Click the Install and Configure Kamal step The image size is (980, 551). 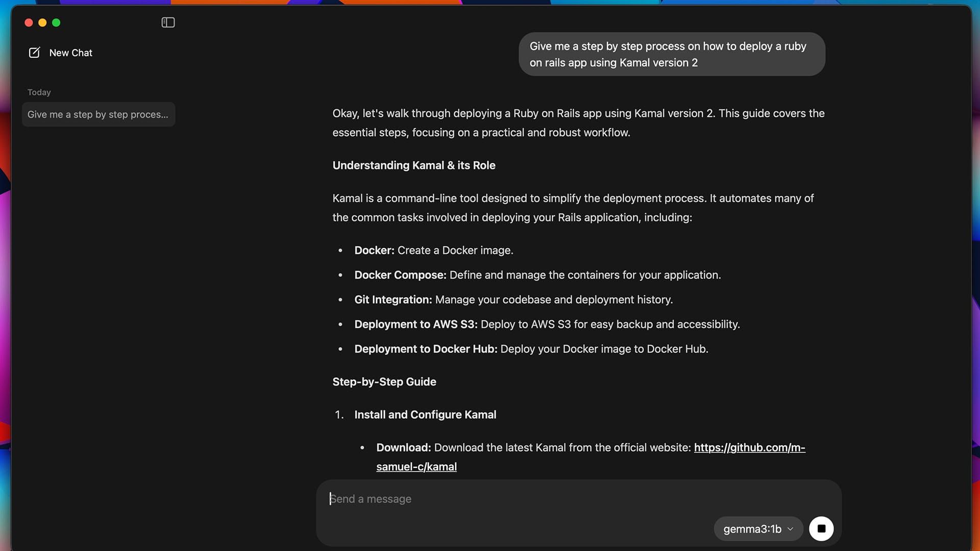(425, 415)
